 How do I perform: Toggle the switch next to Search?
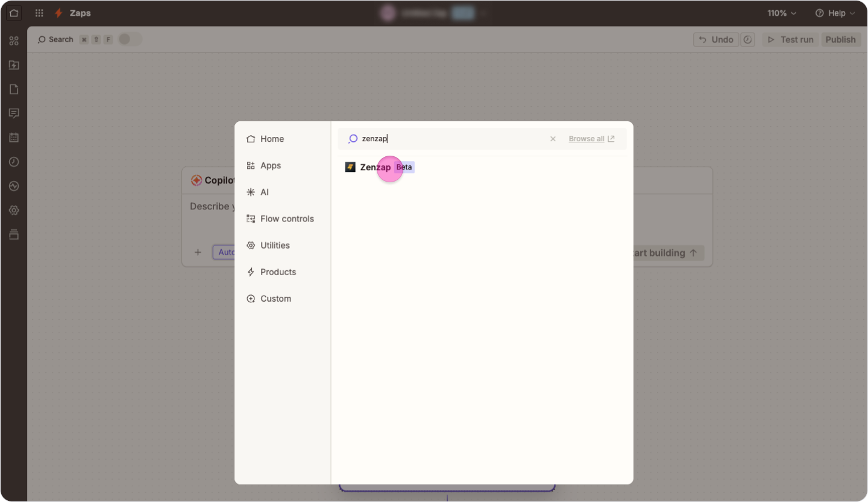pyautogui.click(x=130, y=39)
